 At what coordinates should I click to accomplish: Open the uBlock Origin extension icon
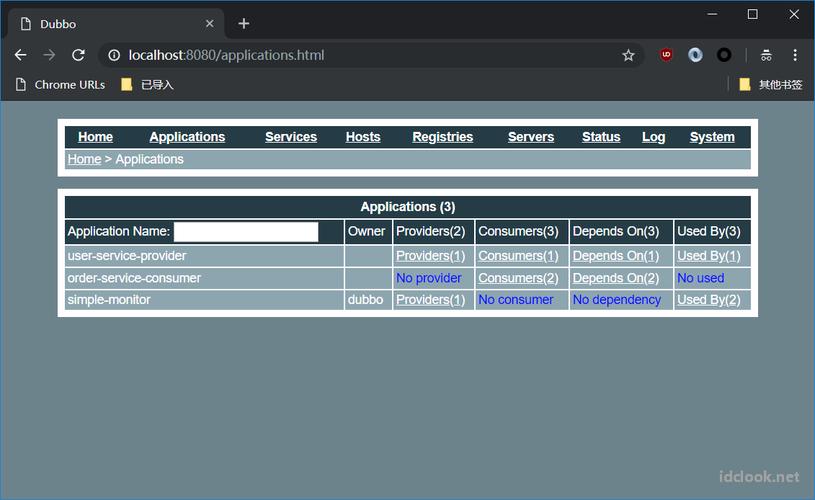coord(666,55)
